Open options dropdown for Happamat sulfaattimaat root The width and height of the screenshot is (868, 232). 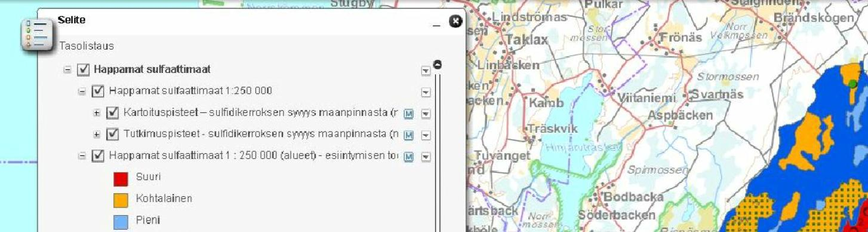click(x=426, y=71)
